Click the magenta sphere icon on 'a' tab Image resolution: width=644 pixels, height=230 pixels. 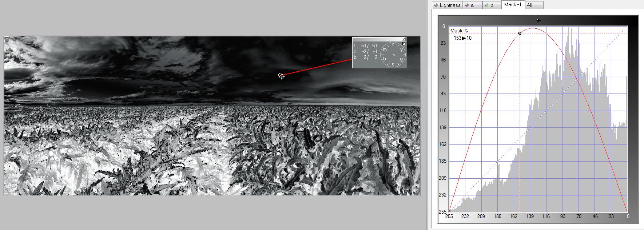coord(466,5)
